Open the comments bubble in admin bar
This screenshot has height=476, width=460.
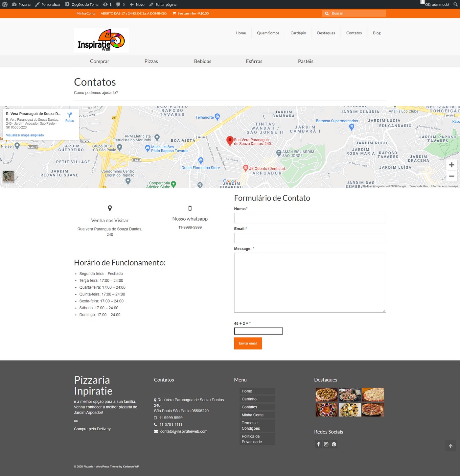pos(121,4)
